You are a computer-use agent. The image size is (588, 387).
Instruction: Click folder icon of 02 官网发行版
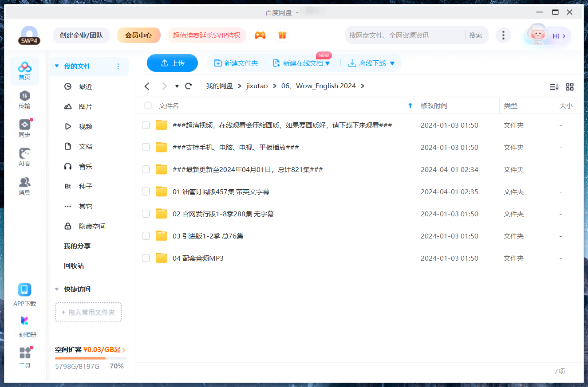161,214
